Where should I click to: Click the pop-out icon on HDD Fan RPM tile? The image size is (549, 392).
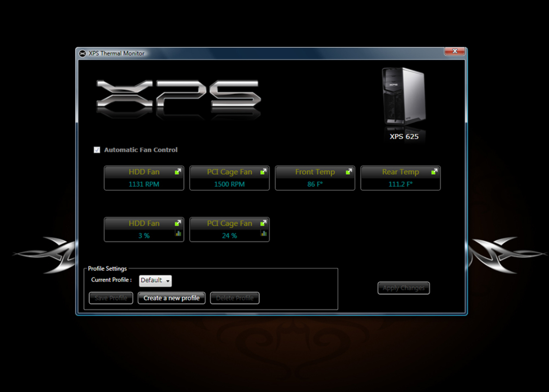click(178, 171)
